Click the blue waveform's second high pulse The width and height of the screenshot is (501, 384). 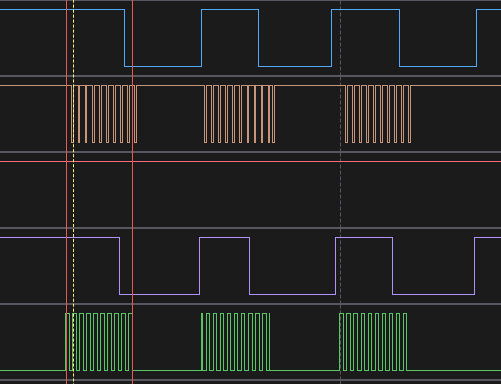230,38
